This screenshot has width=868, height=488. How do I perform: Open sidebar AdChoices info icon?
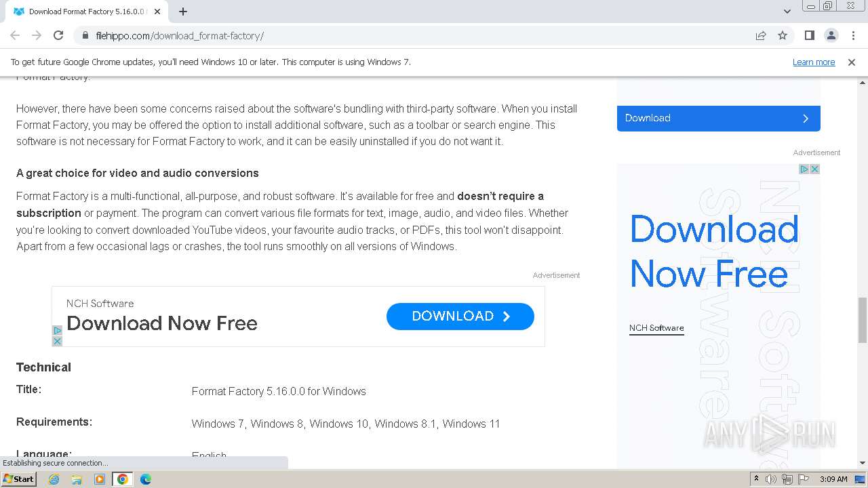pos(804,169)
